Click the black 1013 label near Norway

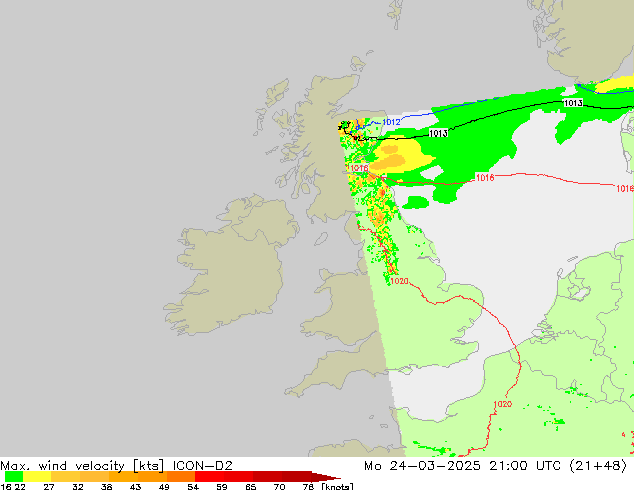573,103
